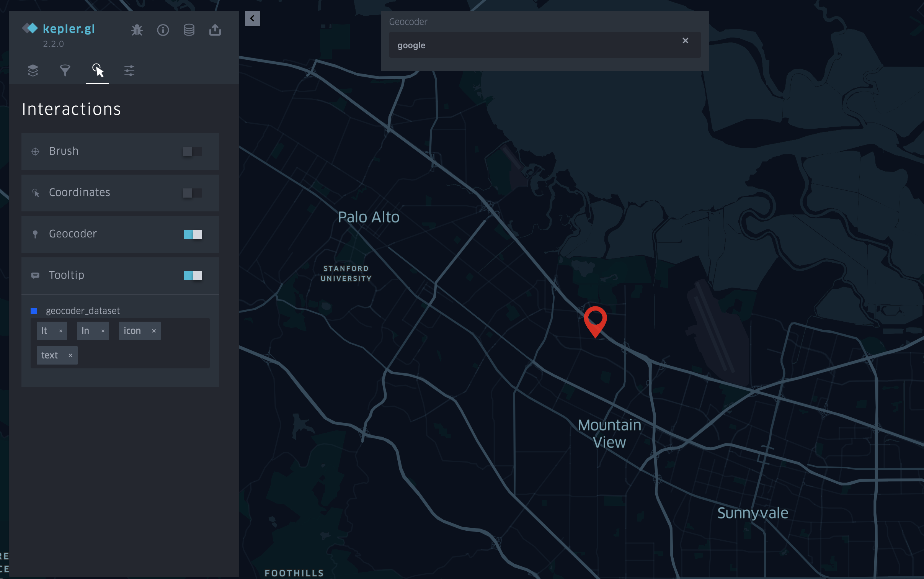This screenshot has height=579, width=924.
Task: Click the bug report icon in header
Action: (137, 30)
